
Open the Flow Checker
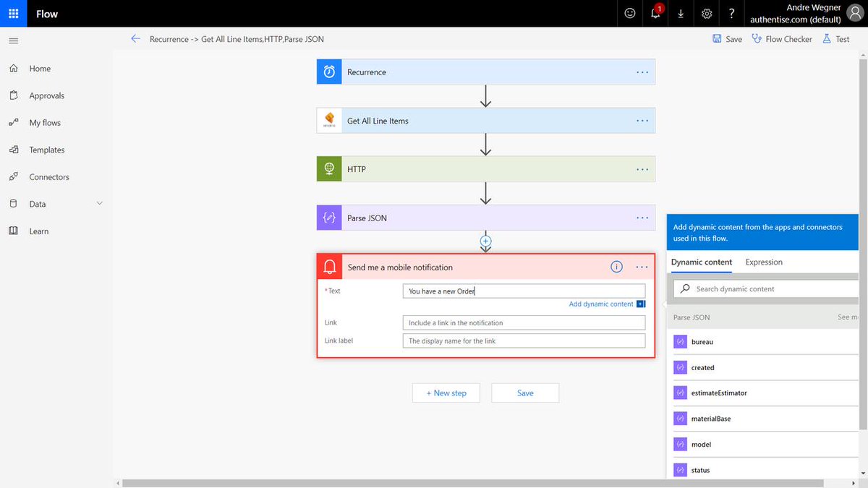coord(782,39)
